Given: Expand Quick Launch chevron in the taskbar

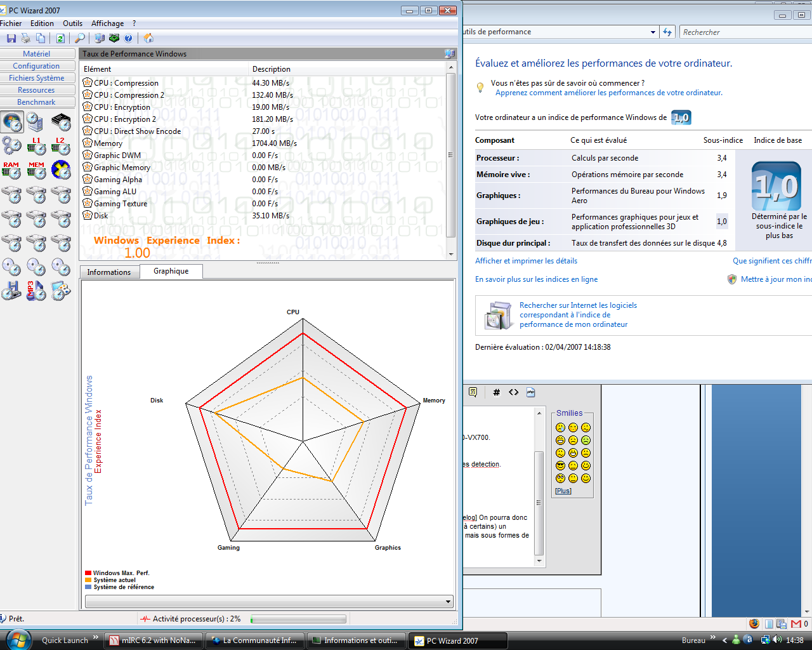Looking at the screenshot, I should [x=96, y=637].
